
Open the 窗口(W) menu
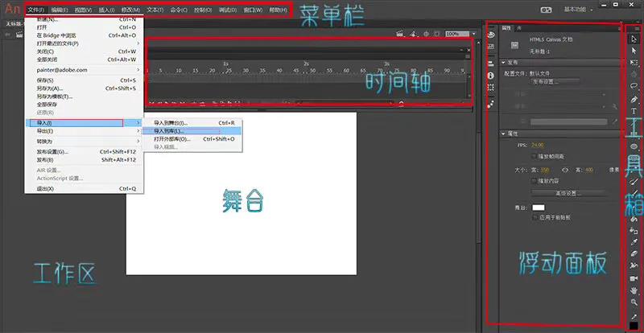pyautogui.click(x=253, y=10)
